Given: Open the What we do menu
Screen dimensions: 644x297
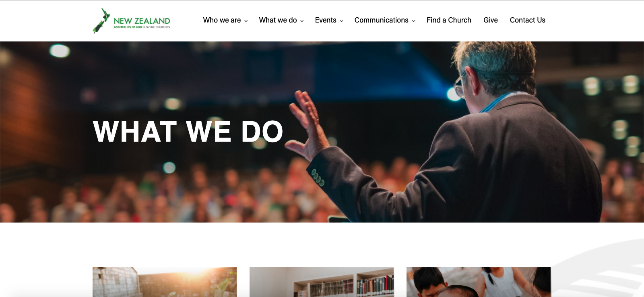Looking at the screenshot, I should (278, 20).
